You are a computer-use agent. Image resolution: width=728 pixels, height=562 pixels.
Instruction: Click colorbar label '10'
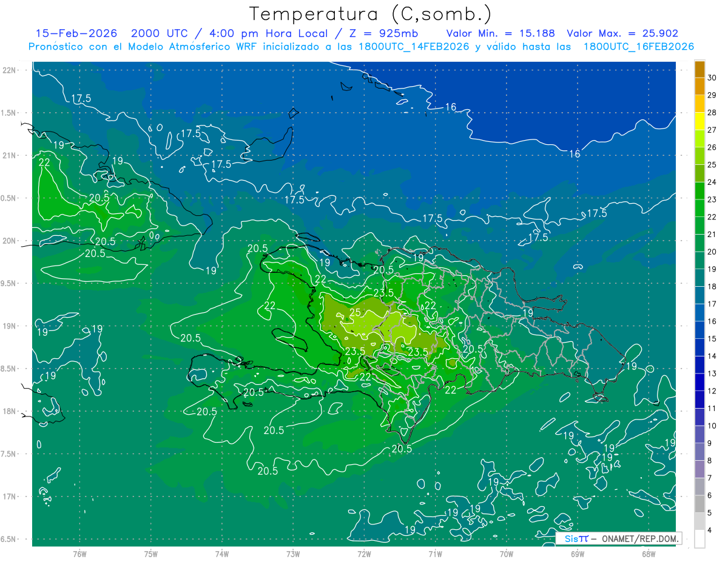[x=712, y=426]
